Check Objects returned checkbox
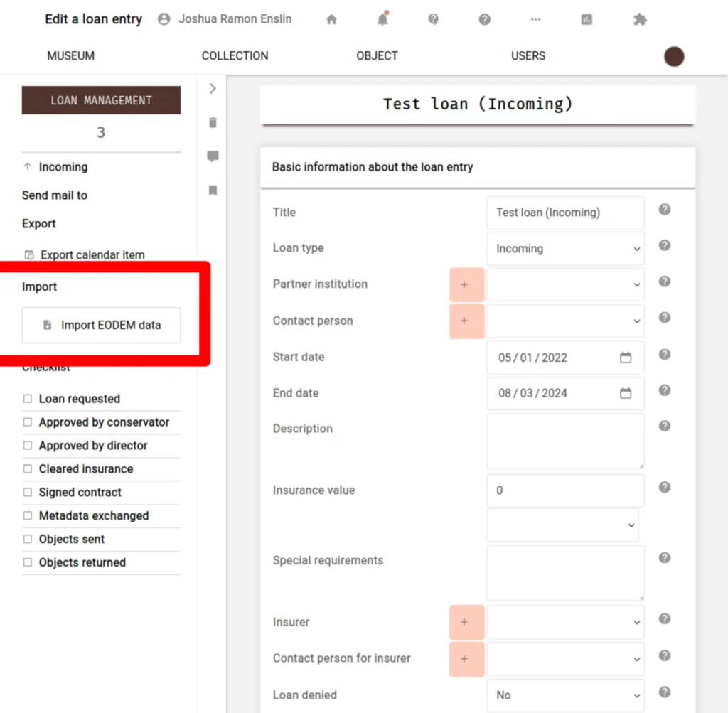This screenshot has width=728, height=713. pyautogui.click(x=28, y=562)
